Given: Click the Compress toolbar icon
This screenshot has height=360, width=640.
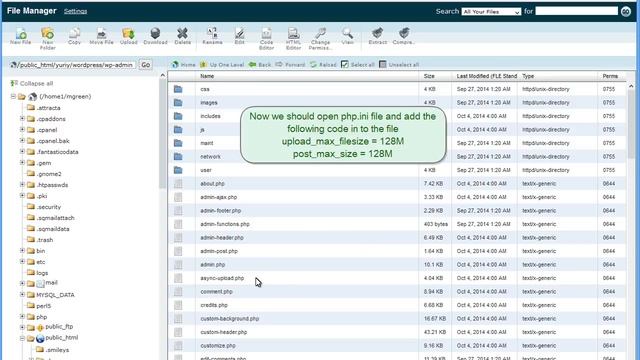Looking at the screenshot, I should point(404,36).
